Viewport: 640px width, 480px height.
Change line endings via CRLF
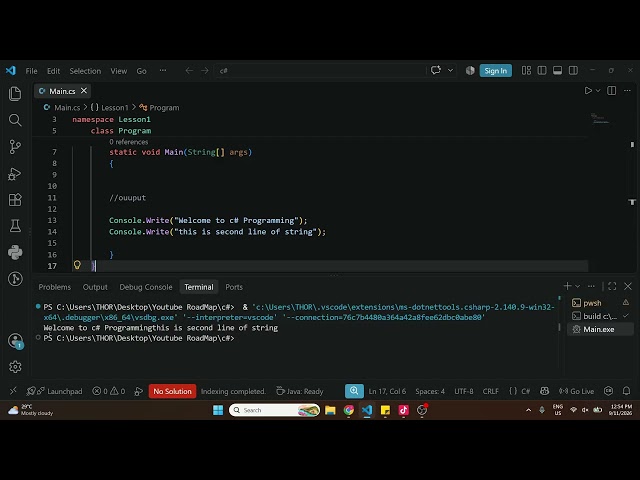click(491, 391)
